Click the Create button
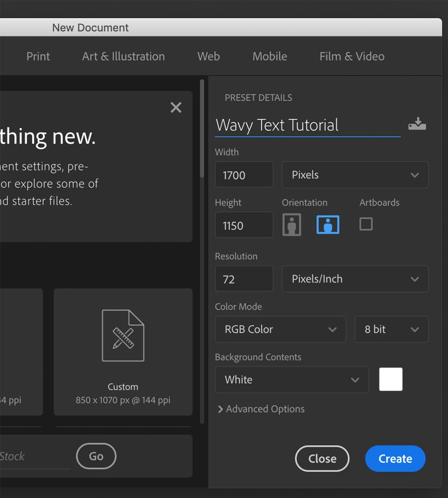This screenshot has height=498, width=448. [x=395, y=458]
